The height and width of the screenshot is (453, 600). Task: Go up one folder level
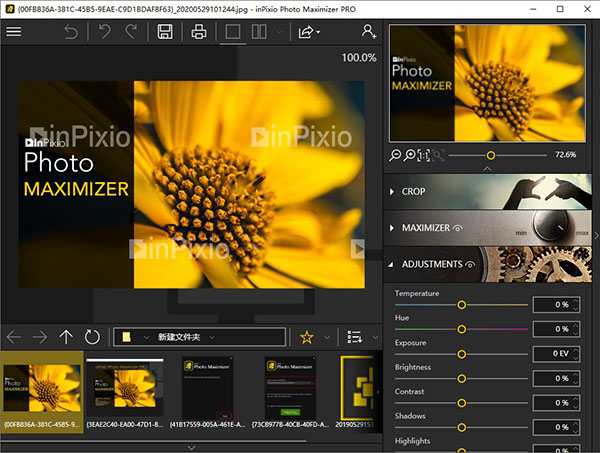pyautogui.click(x=66, y=337)
